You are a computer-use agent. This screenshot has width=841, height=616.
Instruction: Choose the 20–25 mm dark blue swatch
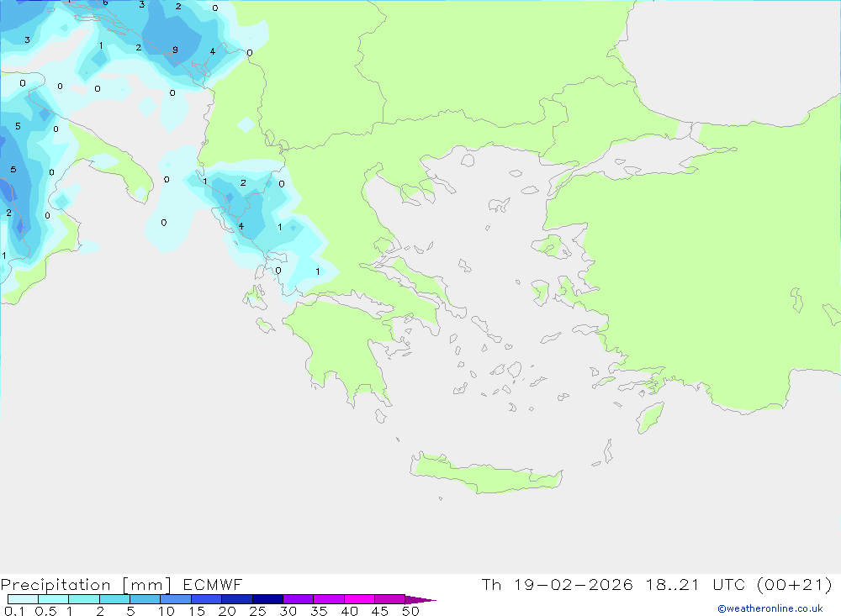(x=237, y=599)
